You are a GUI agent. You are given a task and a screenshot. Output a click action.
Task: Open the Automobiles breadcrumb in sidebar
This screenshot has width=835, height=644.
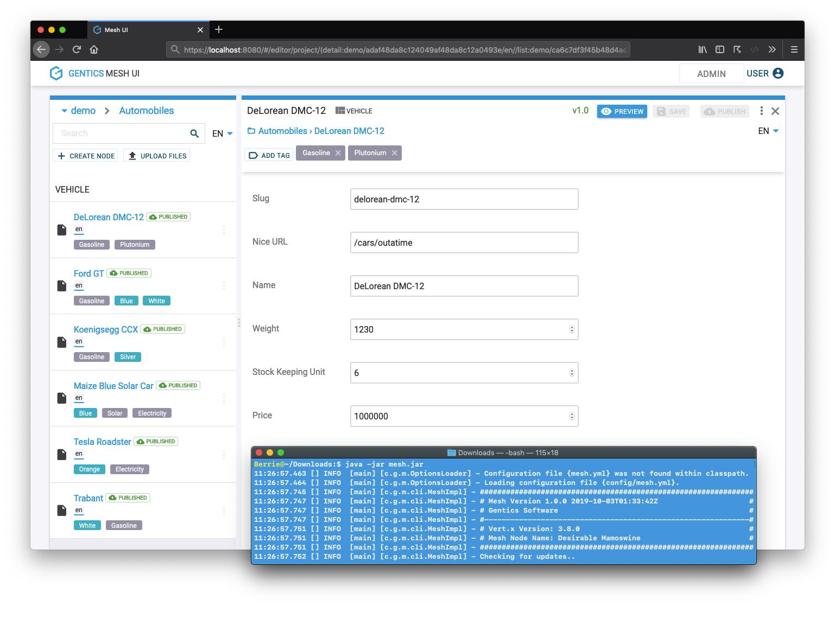tap(146, 111)
